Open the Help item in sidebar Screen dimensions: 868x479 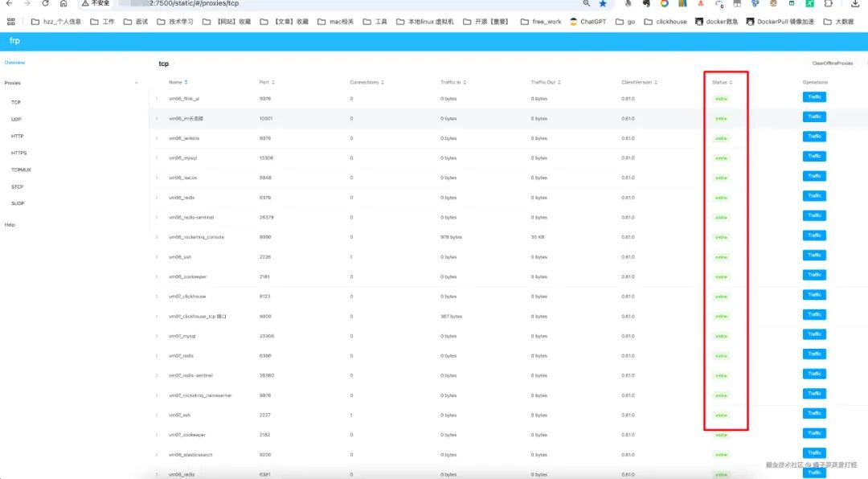10,225
